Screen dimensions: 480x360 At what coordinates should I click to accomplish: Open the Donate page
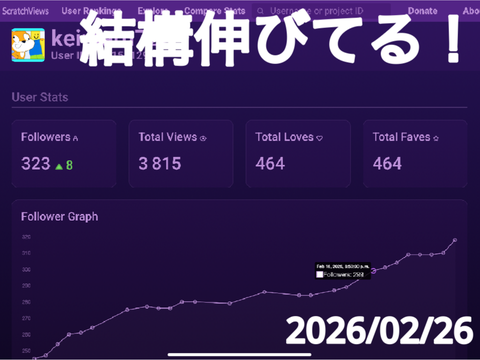422,11
